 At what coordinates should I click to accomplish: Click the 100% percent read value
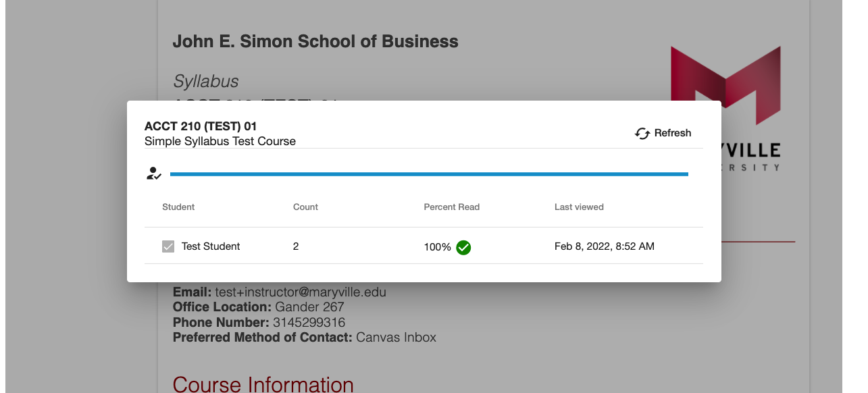[x=438, y=247]
